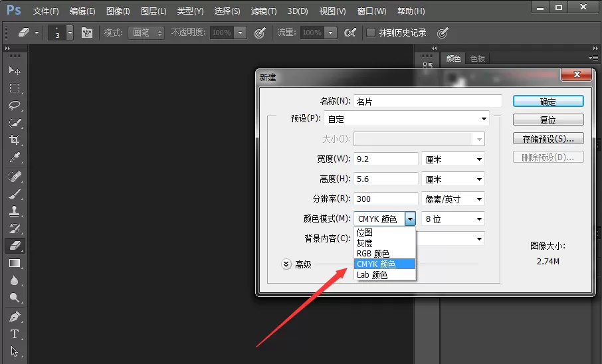Select the Brush tool
This screenshot has height=364, width=602.
pos(15,194)
